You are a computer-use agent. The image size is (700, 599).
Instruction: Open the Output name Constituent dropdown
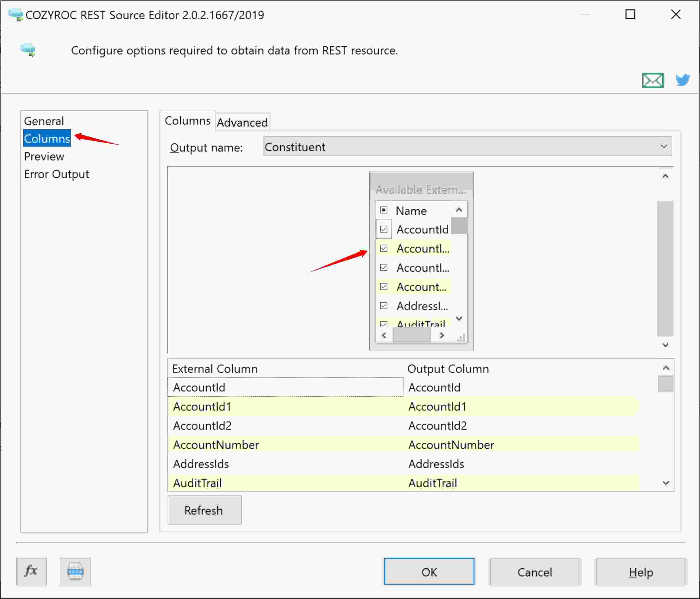[x=467, y=147]
